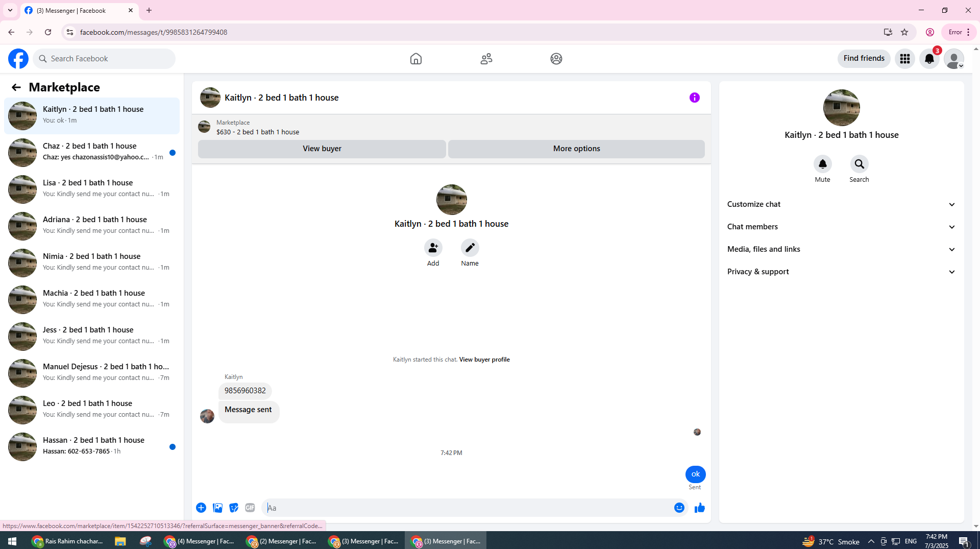Expand Privacy & support section
The image size is (980, 549).
click(x=842, y=272)
